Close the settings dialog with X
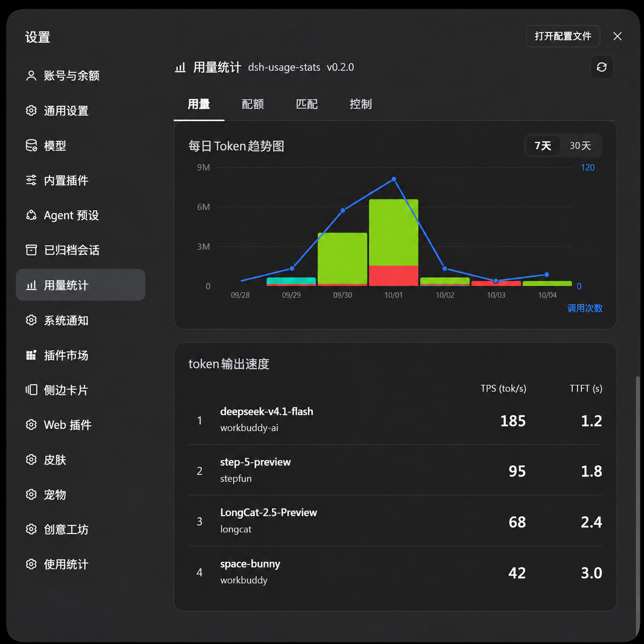Viewport: 644px width, 644px height. (617, 36)
